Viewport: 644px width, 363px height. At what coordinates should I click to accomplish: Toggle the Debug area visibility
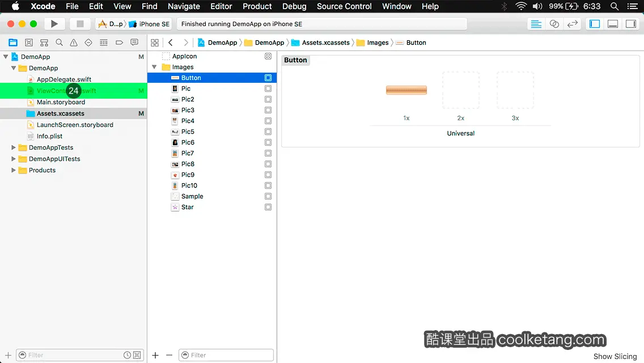(613, 24)
